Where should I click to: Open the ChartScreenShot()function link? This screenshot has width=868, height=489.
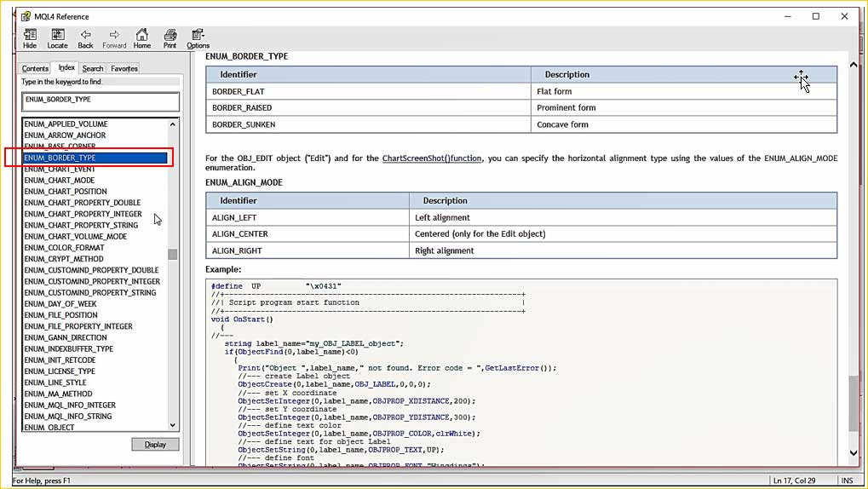click(432, 158)
